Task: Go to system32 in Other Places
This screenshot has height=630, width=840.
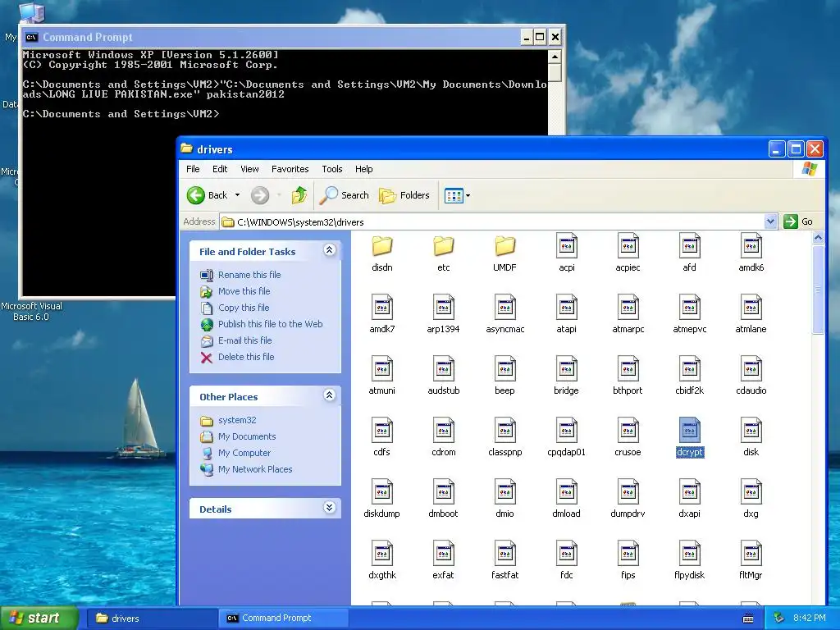Action: tap(237, 420)
